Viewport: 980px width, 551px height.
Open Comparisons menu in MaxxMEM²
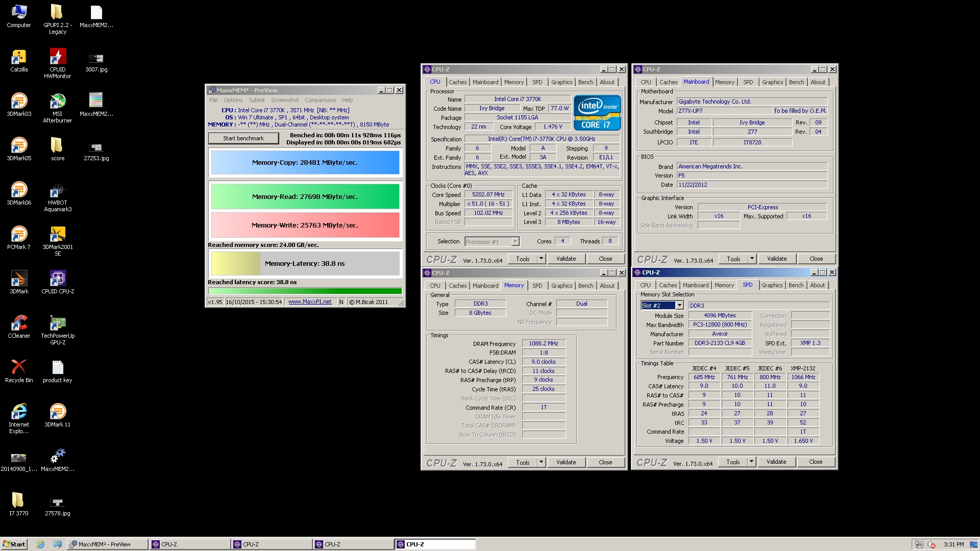320,100
